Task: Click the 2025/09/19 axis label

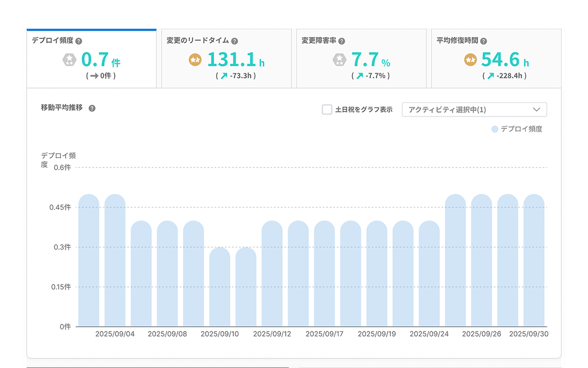Action: coord(377,334)
